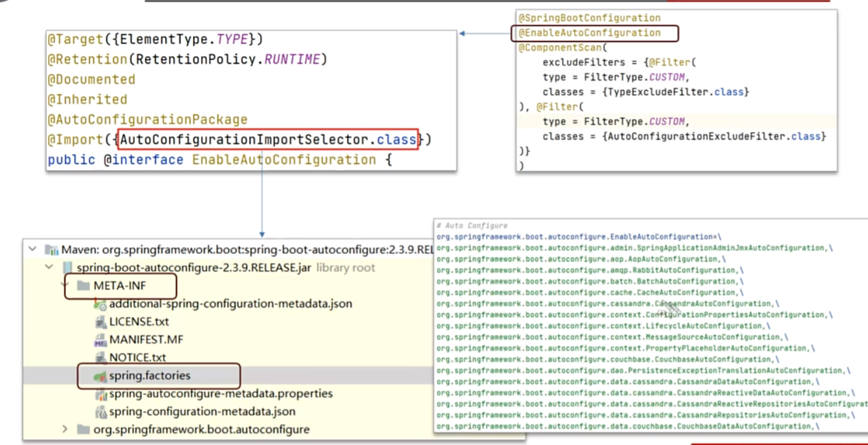Click the icon of additional-spring-configuration-metadata.json

click(x=100, y=304)
